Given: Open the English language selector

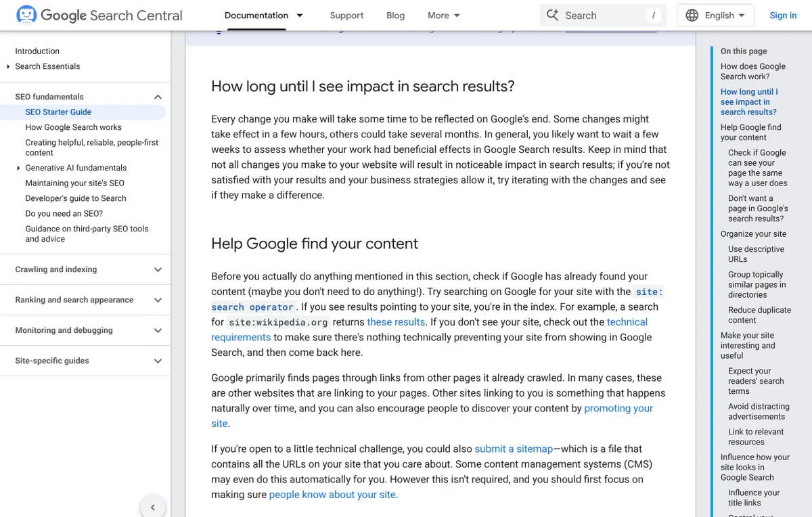Looking at the screenshot, I should tap(715, 15).
